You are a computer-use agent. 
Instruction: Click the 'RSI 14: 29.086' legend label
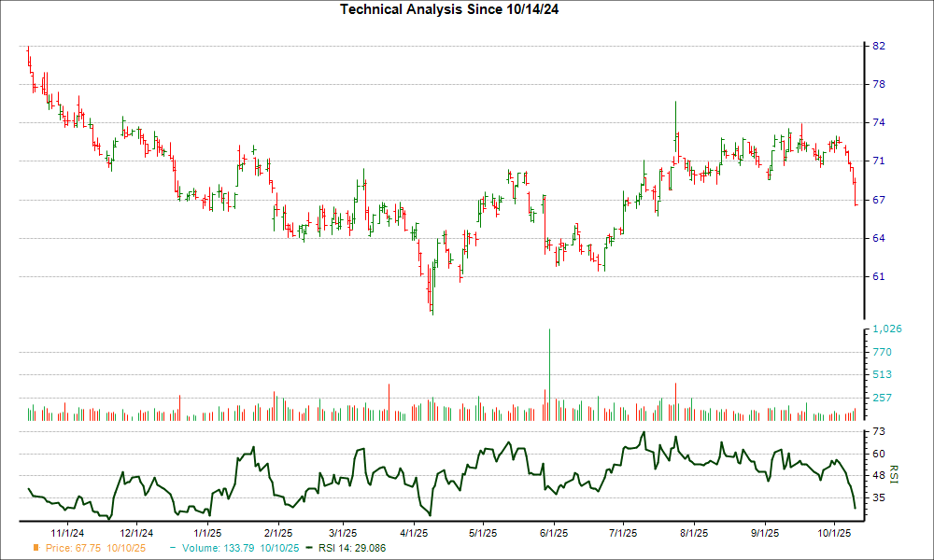click(x=353, y=548)
